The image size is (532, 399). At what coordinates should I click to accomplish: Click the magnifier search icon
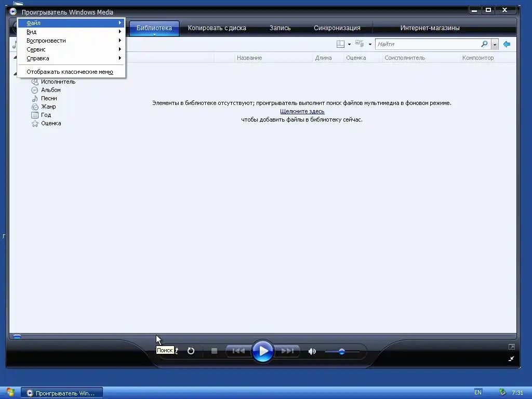pos(485,44)
